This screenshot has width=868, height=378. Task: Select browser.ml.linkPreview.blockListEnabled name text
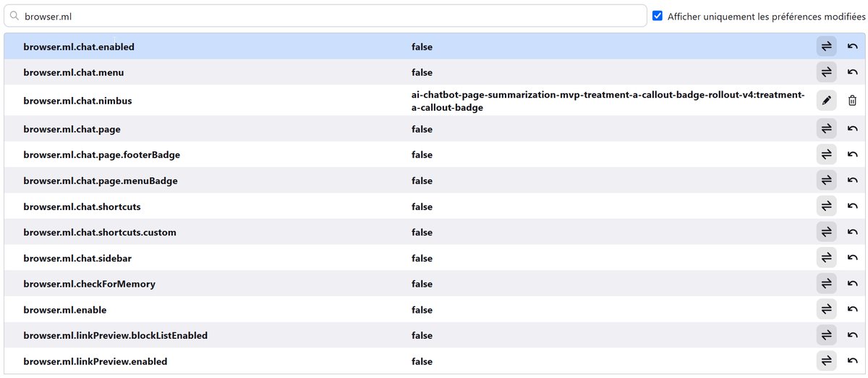(116, 335)
